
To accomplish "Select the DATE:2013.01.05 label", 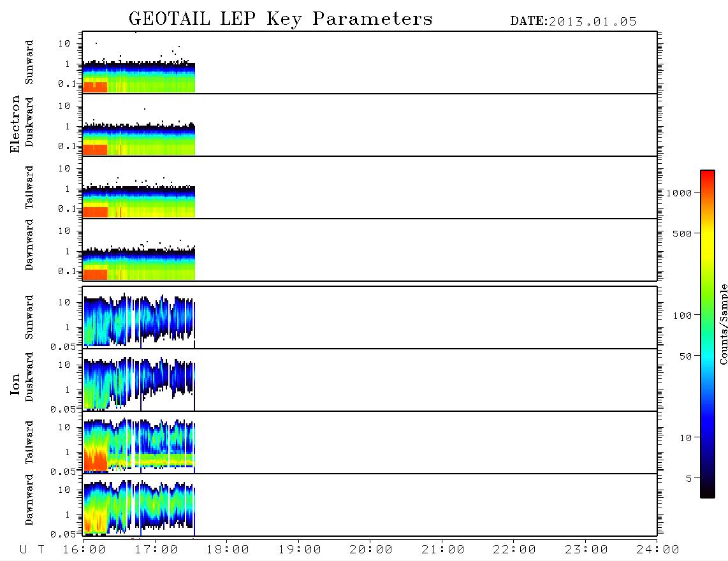I will [573, 22].
